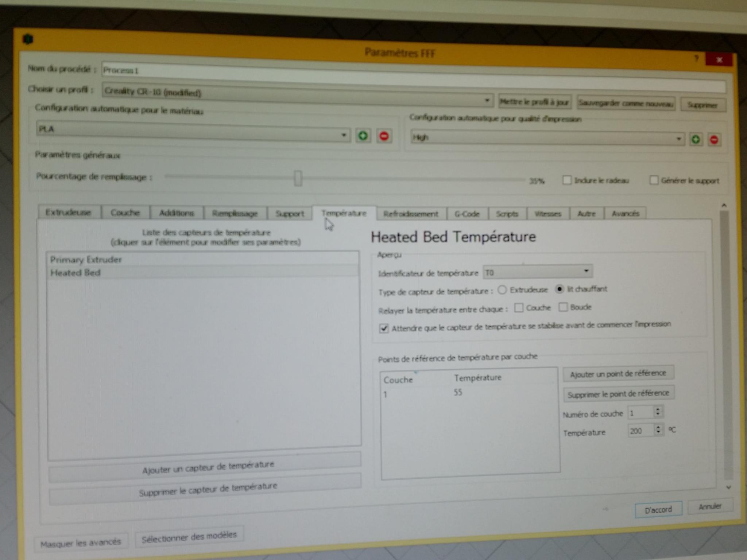Confirm with the D'accord button
Viewport: 747px width, 560px height.
[658, 510]
